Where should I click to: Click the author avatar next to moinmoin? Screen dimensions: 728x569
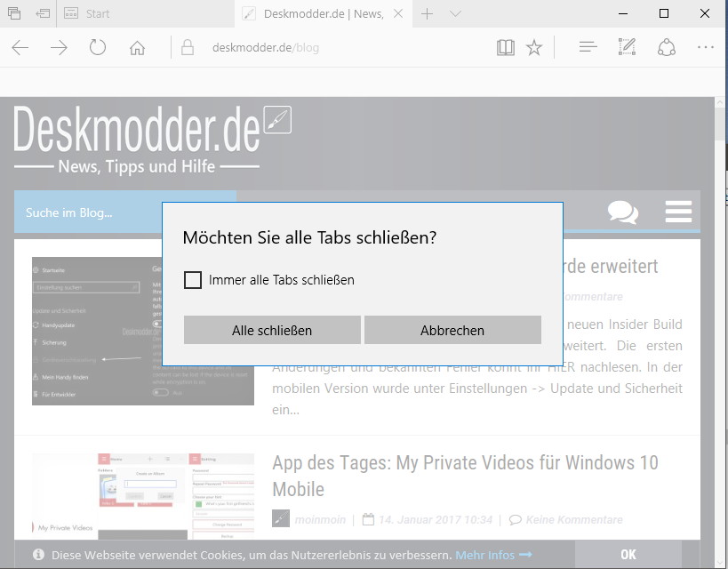pyautogui.click(x=281, y=518)
